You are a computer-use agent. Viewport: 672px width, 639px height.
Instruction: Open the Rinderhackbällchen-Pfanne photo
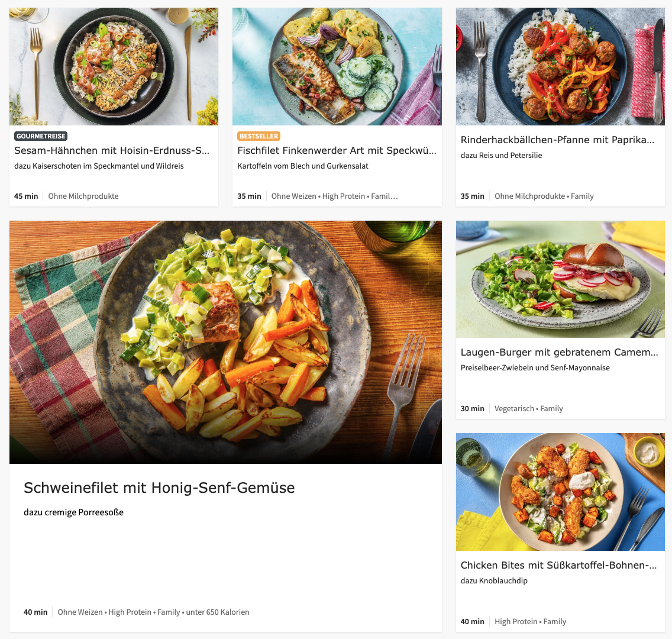coord(560,66)
